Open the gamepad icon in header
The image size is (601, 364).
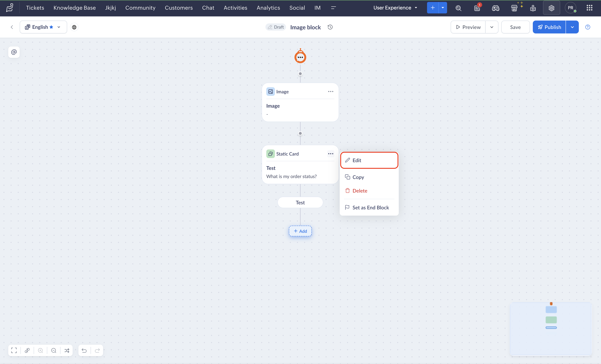pyautogui.click(x=495, y=8)
